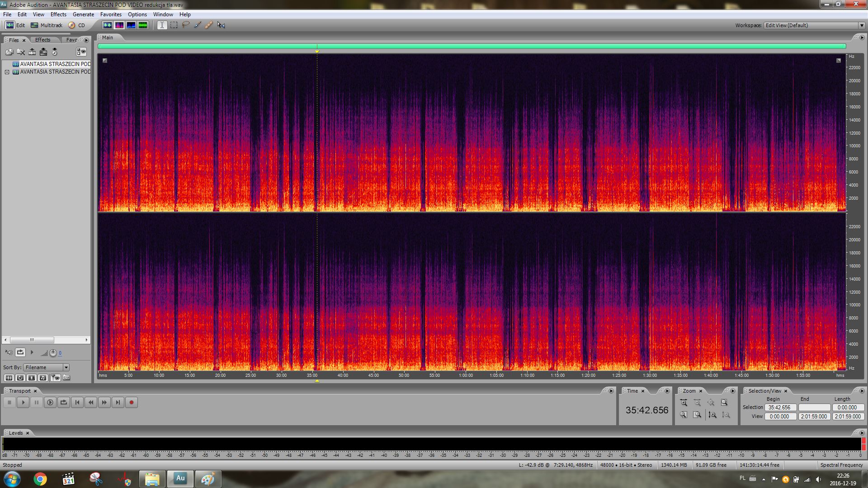Screen dimensions: 868x488
Task: Click Zoom In Vertically icon
Action: pyautogui.click(x=713, y=415)
